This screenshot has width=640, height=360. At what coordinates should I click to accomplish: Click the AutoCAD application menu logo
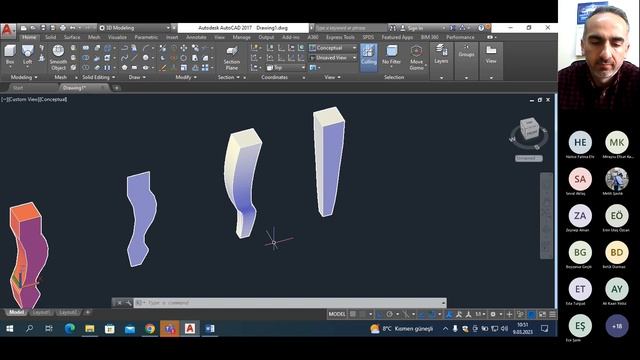pyautogui.click(x=7, y=31)
